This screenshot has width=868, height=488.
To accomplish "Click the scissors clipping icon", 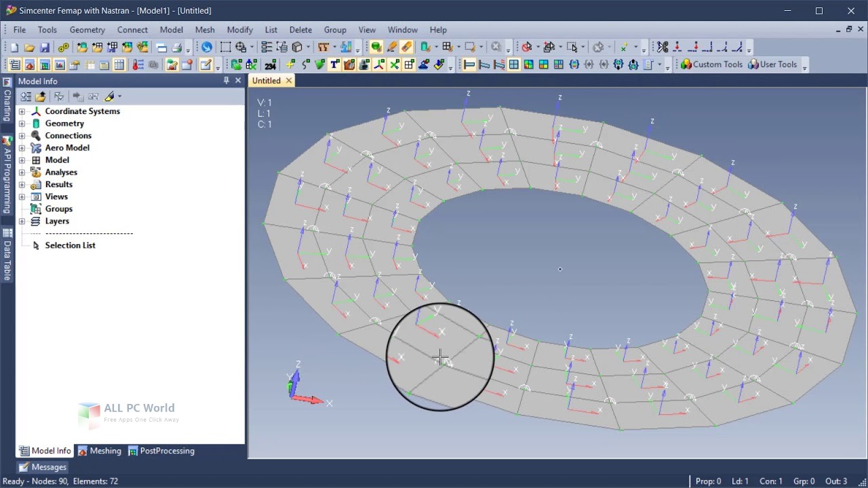I will click(663, 47).
